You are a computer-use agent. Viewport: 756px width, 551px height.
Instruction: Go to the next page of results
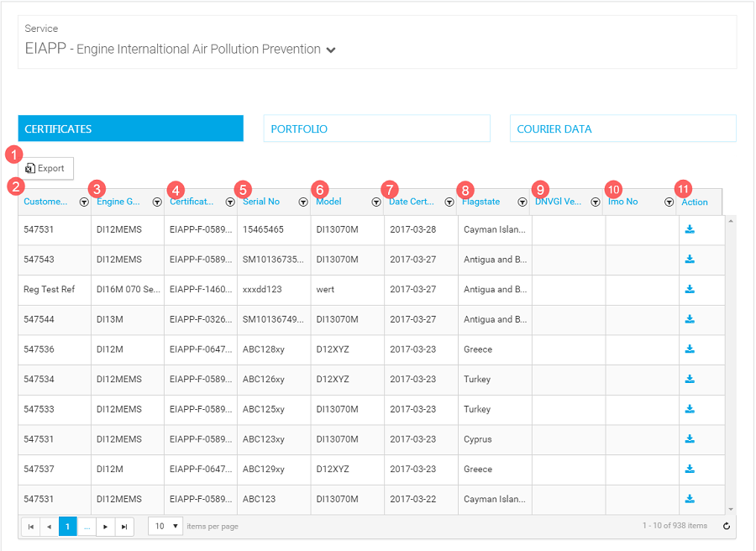[x=105, y=526]
